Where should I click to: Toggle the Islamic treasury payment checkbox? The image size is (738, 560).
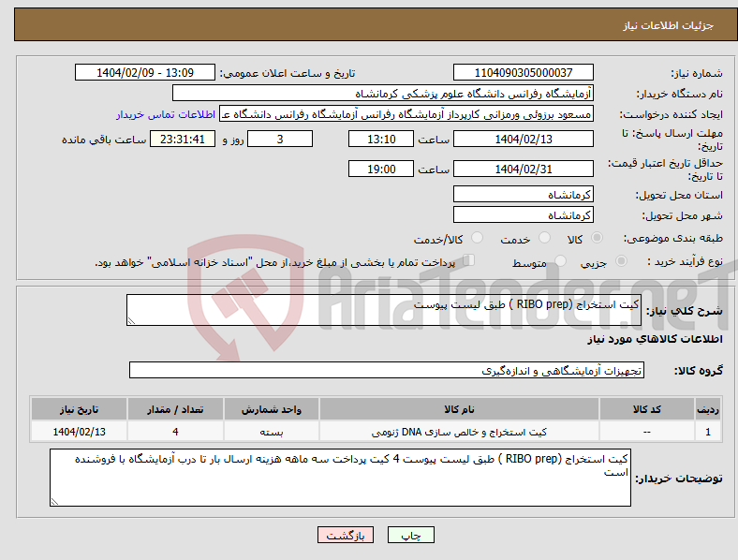coord(469,260)
